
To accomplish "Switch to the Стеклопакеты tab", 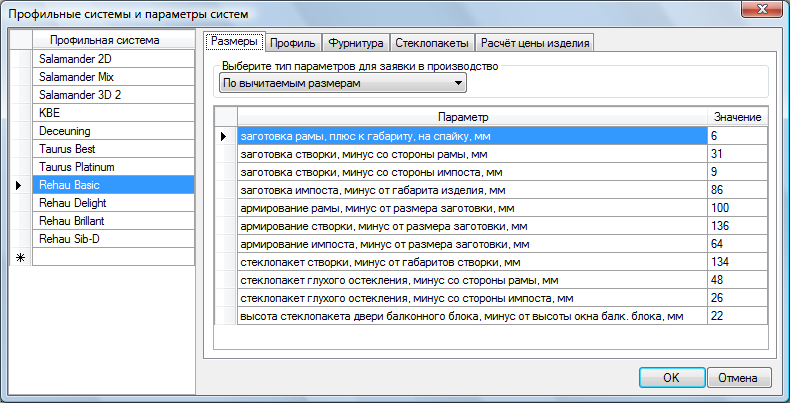I will (x=431, y=42).
